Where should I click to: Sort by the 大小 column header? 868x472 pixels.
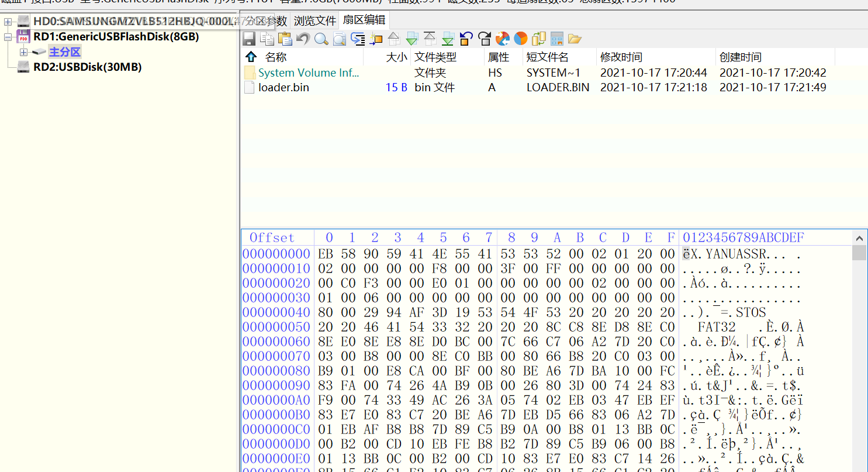(396, 57)
